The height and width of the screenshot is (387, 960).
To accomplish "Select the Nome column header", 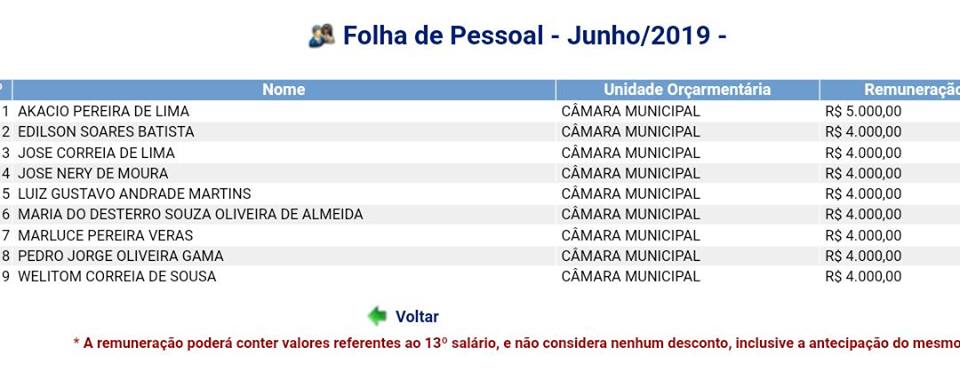I will [x=283, y=90].
